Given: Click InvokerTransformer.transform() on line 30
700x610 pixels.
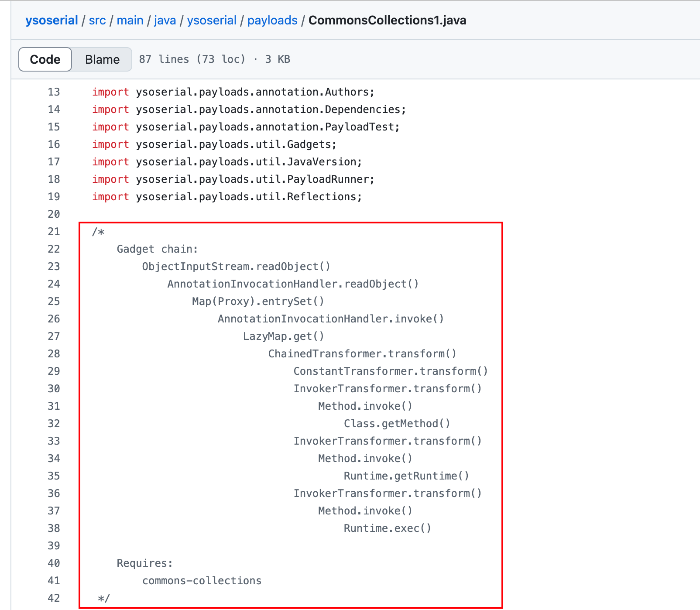Looking at the screenshot, I should click(388, 389).
